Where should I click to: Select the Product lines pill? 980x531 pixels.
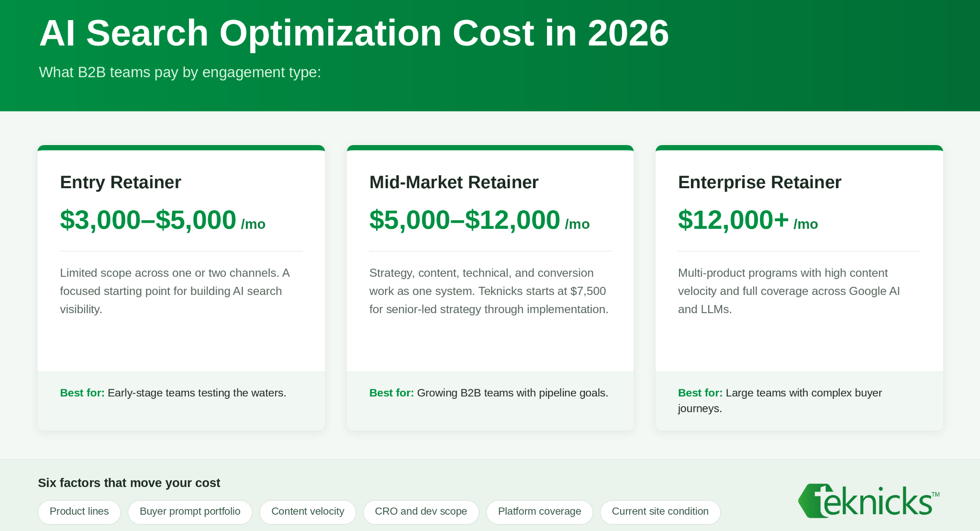click(x=79, y=512)
